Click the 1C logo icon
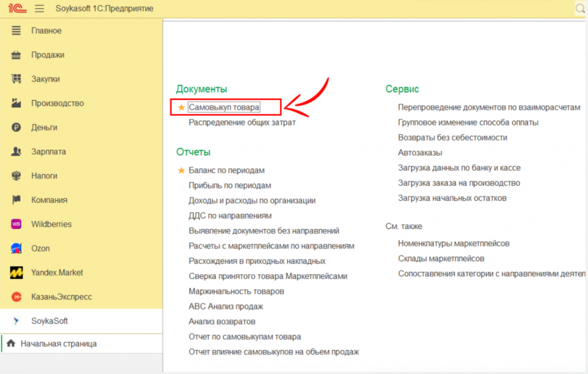588x374 pixels. tap(16, 9)
